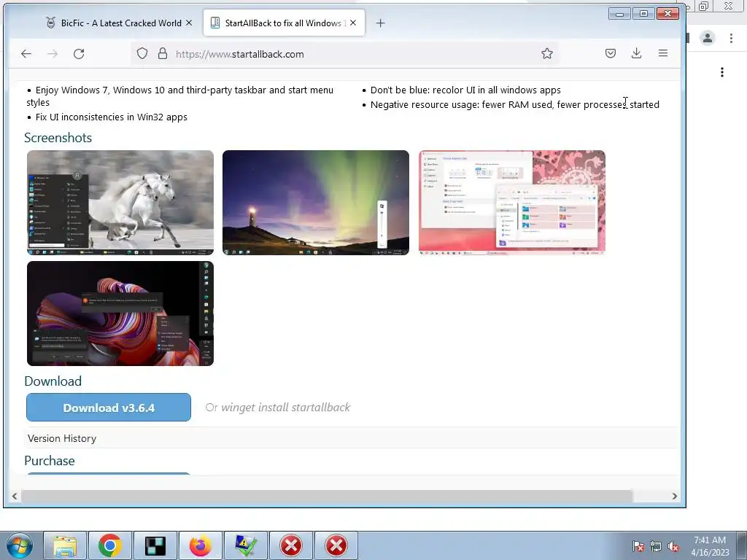Click the horizontal scrollbar of the page
The image size is (747, 560).
(327, 496)
